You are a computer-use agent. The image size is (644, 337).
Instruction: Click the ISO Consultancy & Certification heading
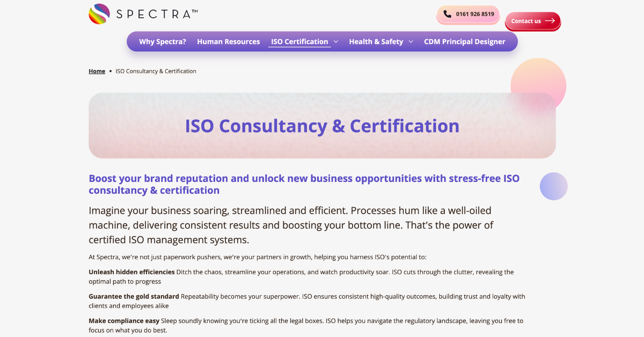coord(322,126)
